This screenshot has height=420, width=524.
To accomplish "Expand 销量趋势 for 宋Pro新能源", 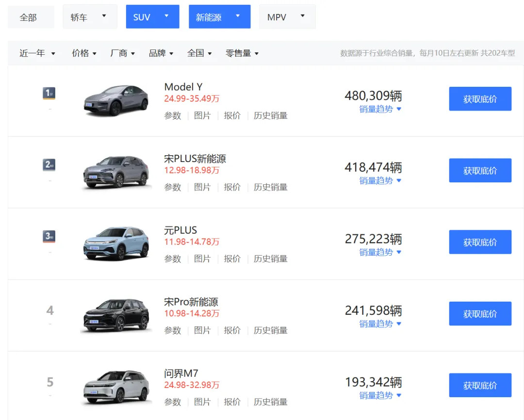I will pos(380,324).
